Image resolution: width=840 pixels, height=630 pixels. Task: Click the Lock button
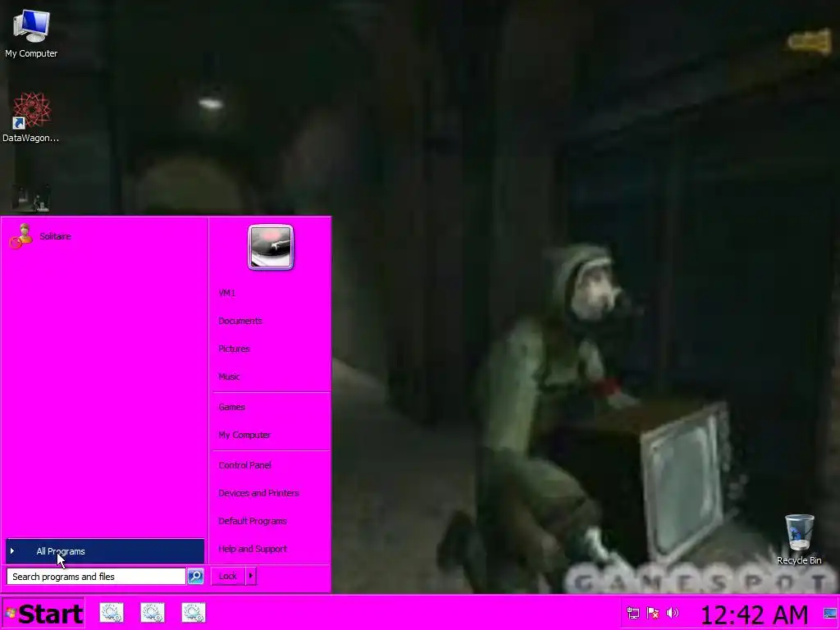click(228, 577)
